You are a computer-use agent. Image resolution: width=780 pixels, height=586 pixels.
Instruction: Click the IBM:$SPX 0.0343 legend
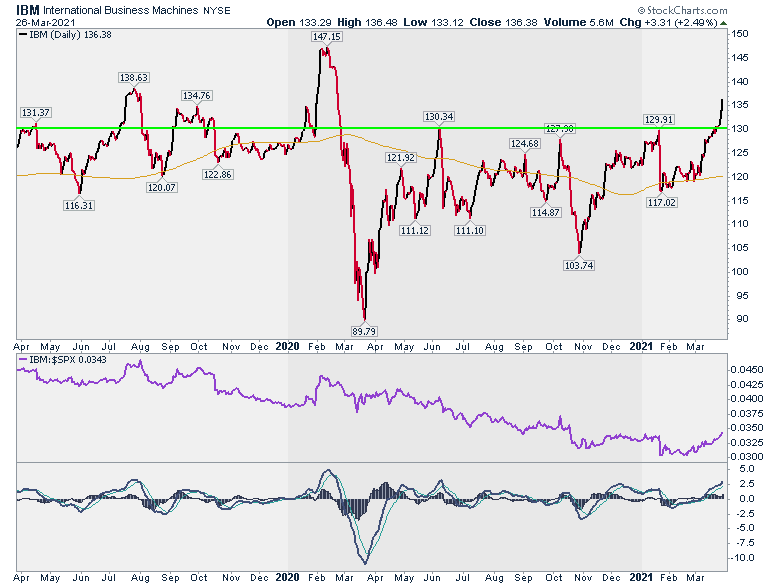62,360
